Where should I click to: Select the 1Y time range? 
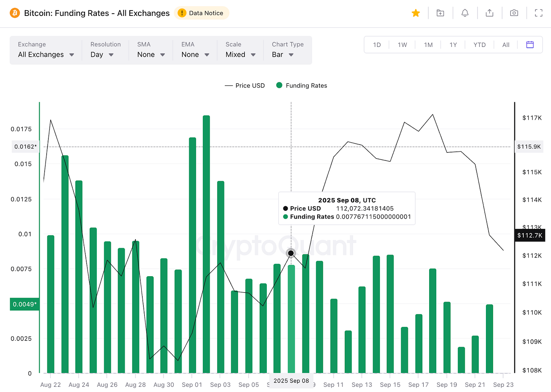pos(453,45)
